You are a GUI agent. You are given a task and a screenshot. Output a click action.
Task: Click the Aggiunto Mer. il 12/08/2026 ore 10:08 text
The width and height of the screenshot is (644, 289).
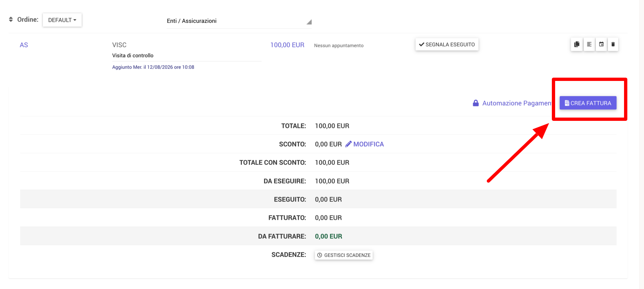[153, 67]
